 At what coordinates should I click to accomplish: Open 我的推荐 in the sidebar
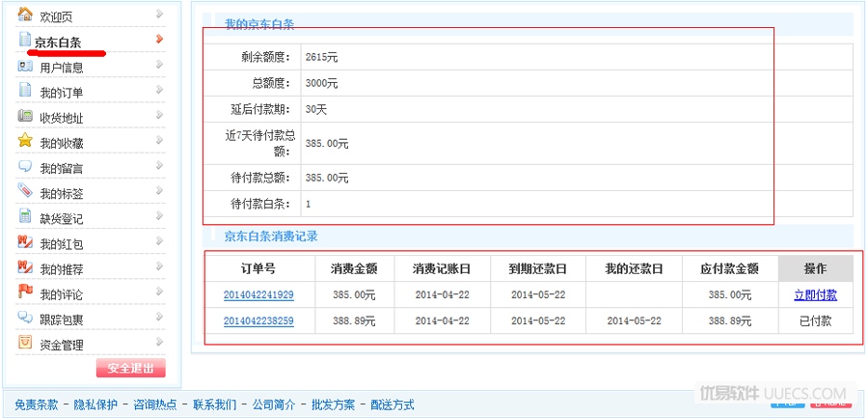pos(62,270)
